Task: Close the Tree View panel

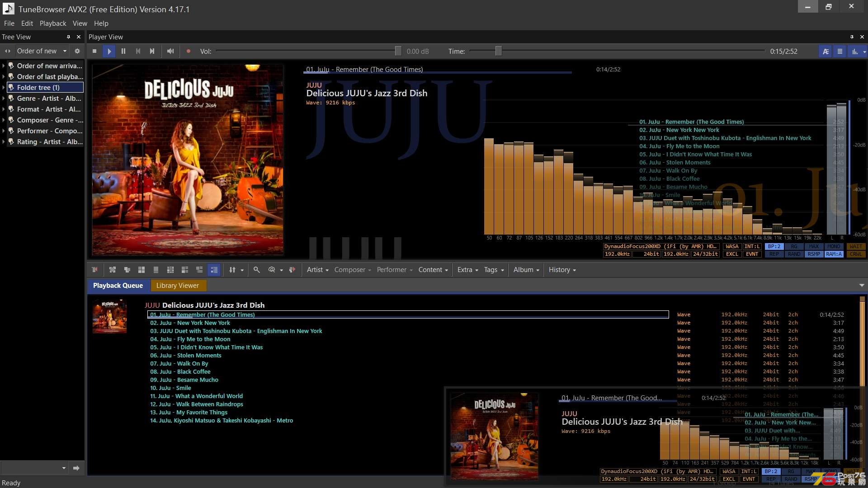Action: pos(79,37)
